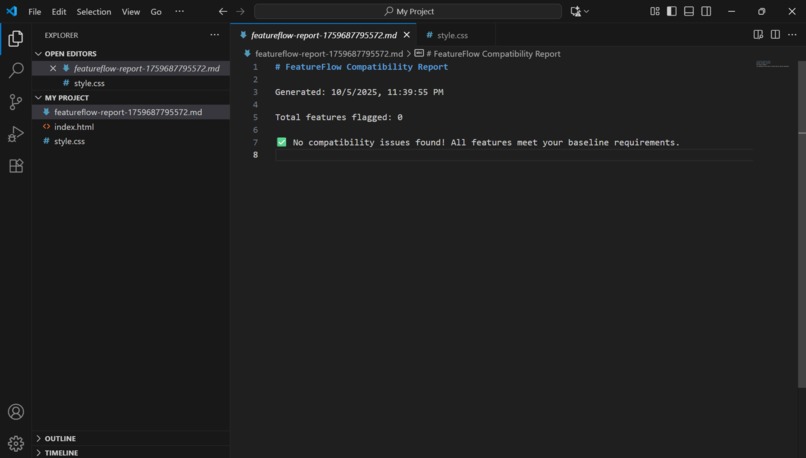Open the Selection menu
This screenshot has width=806, height=458.
click(x=94, y=11)
